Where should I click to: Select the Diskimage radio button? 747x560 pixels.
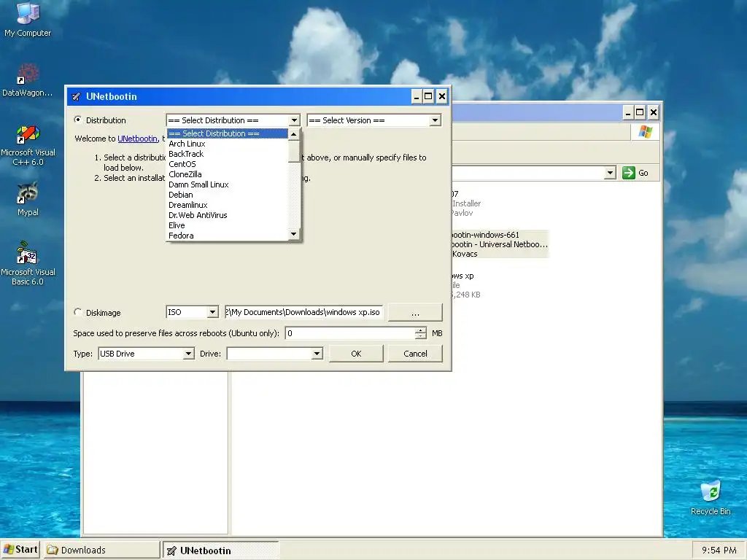[77, 312]
